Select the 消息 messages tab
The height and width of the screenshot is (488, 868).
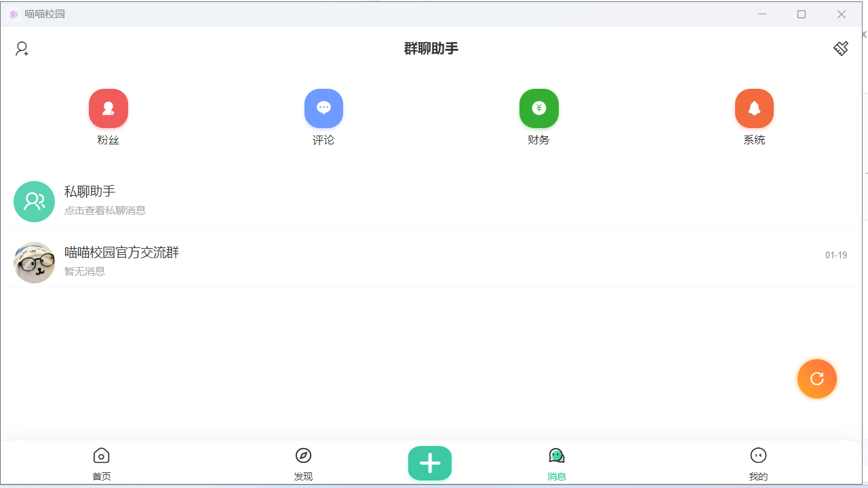point(556,463)
